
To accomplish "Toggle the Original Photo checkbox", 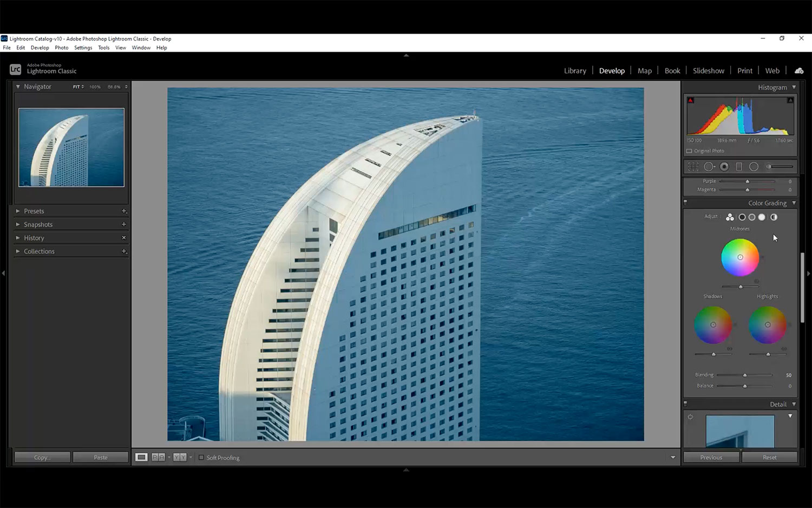I will point(689,151).
